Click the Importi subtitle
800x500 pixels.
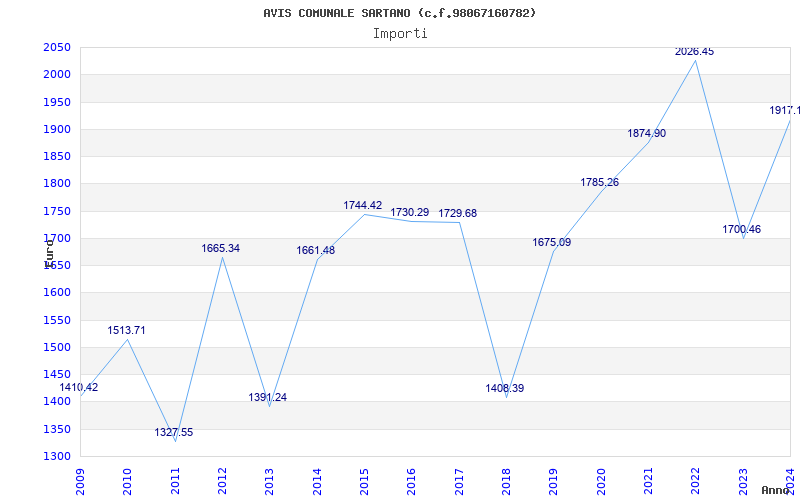(x=400, y=33)
